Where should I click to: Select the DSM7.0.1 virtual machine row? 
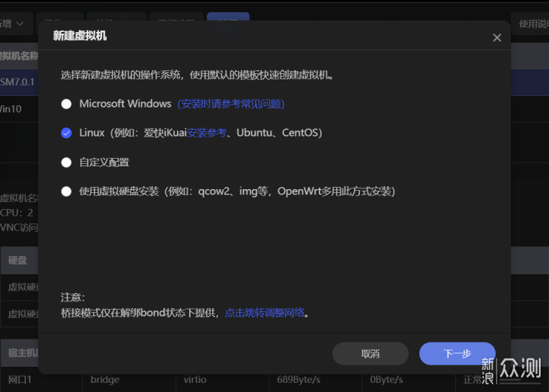[x=18, y=82]
